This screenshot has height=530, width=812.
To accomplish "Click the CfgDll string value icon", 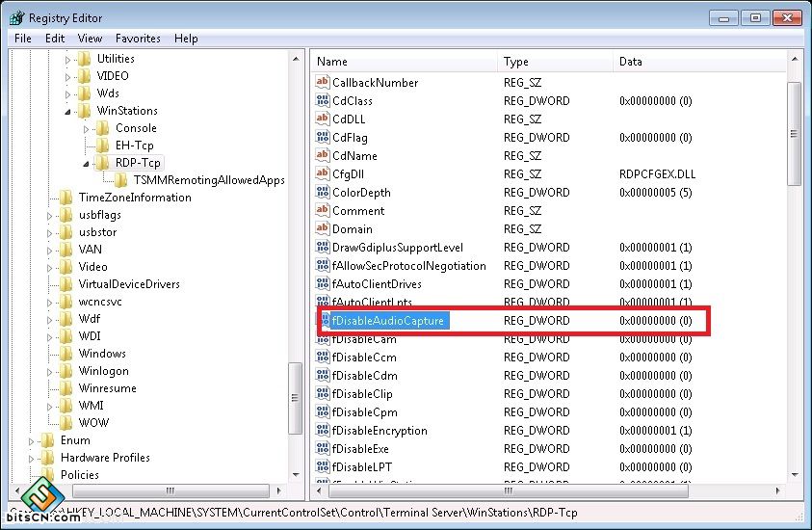I will tap(322, 173).
